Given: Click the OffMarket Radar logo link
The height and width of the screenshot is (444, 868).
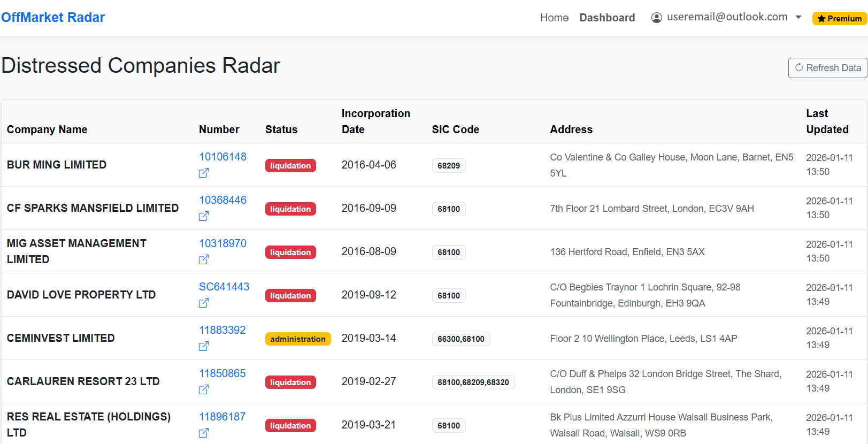Looking at the screenshot, I should [53, 17].
